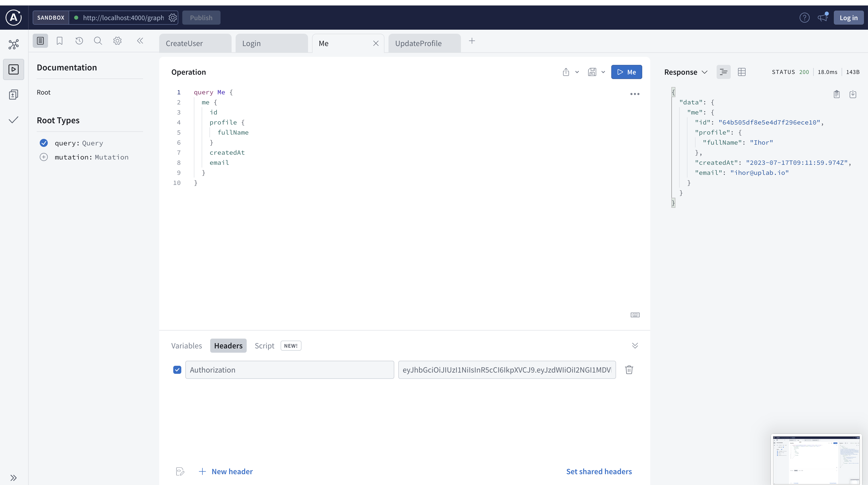The image size is (868, 485).
Task: Switch to the Login tab
Action: coord(272,43)
